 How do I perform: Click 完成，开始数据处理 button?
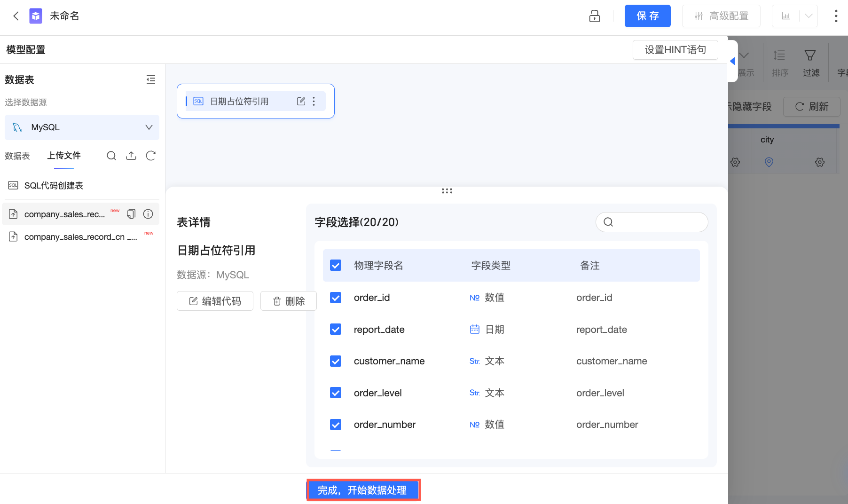363,490
